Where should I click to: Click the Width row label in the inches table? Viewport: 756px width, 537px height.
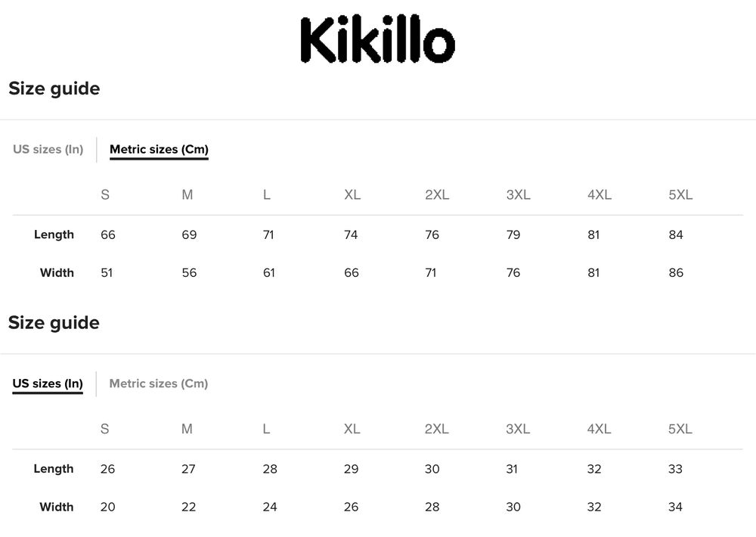(x=57, y=507)
